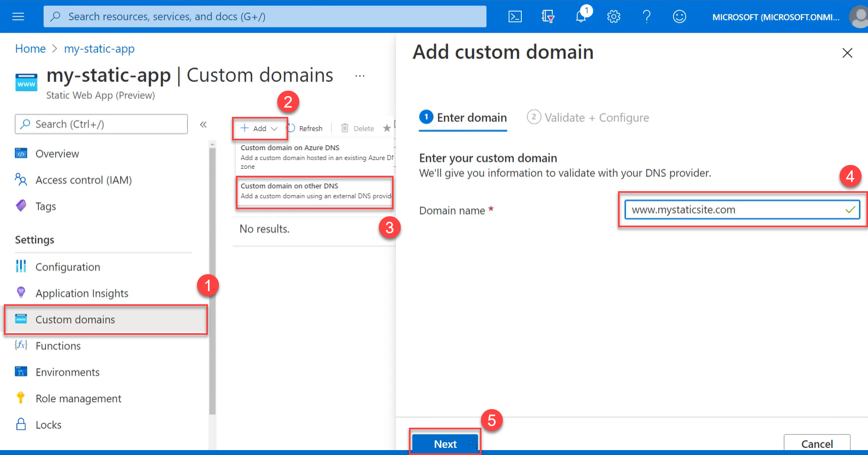Open the more options ellipsis by title
This screenshot has height=455, width=868.
click(x=360, y=76)
